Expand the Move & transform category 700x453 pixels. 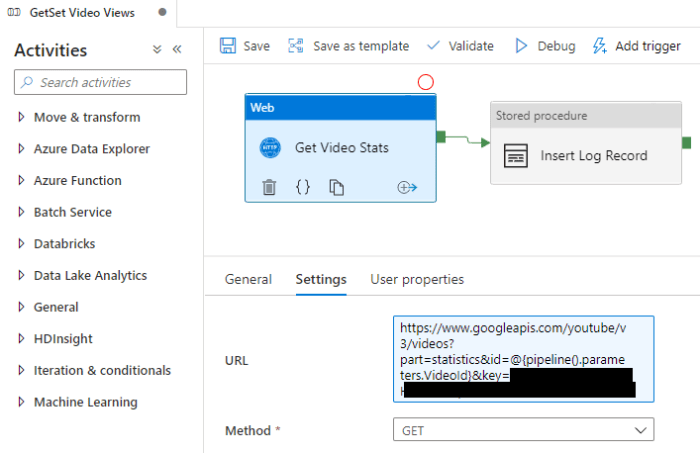pyautogui.click(x=22, y=117)
